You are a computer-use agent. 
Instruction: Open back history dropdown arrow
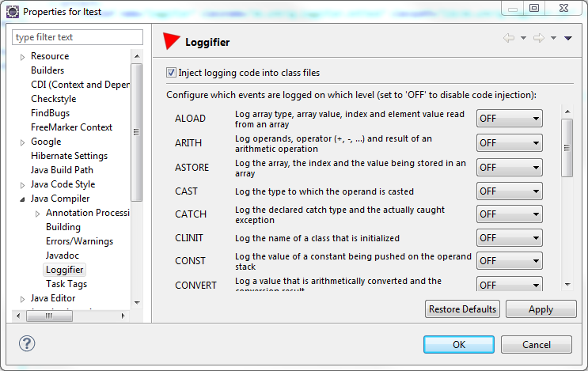[523, 38]
